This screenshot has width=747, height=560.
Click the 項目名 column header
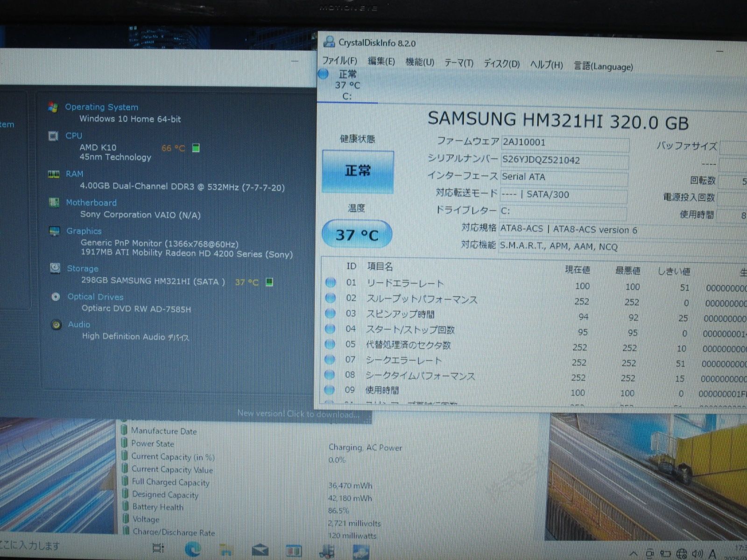pos(380,266)
